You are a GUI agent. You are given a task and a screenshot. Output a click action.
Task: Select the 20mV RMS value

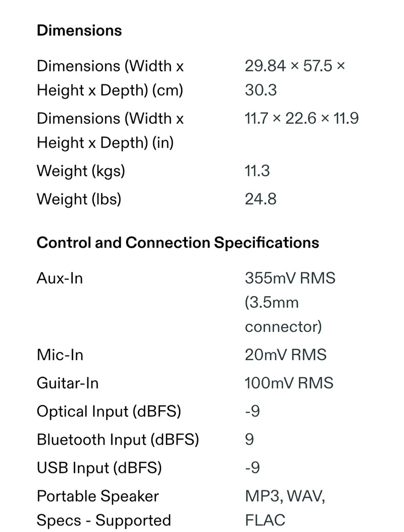(286, 355)
